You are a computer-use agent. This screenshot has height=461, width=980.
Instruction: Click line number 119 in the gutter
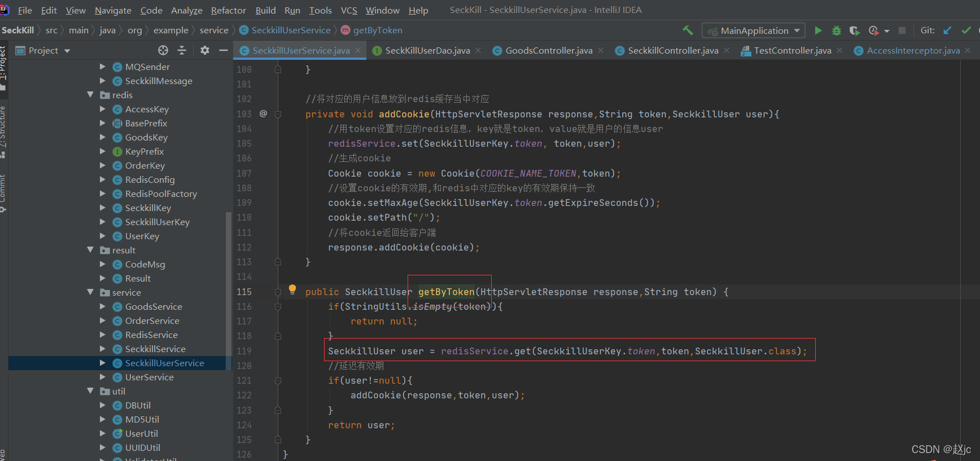244,351
